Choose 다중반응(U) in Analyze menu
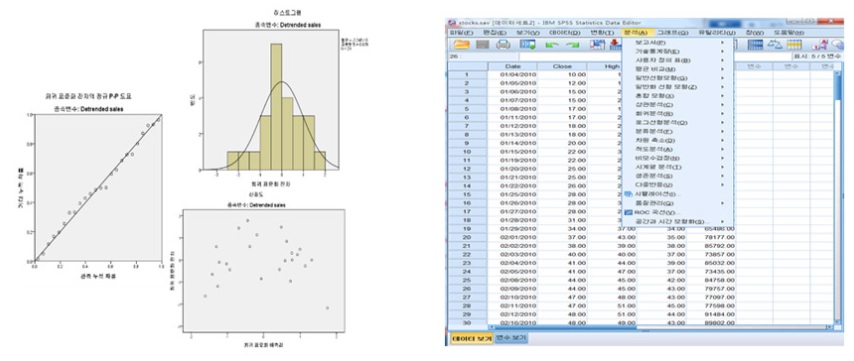 (678, 185)
